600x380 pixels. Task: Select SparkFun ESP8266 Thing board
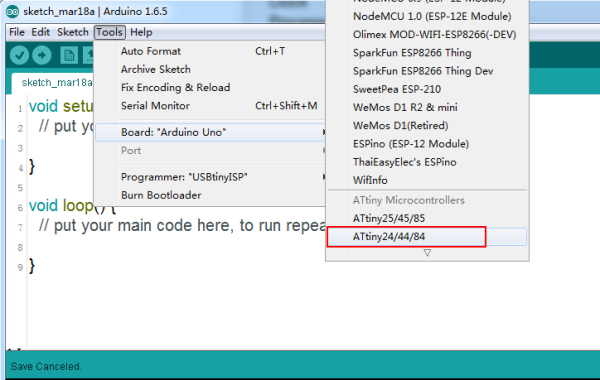point(412,53)
